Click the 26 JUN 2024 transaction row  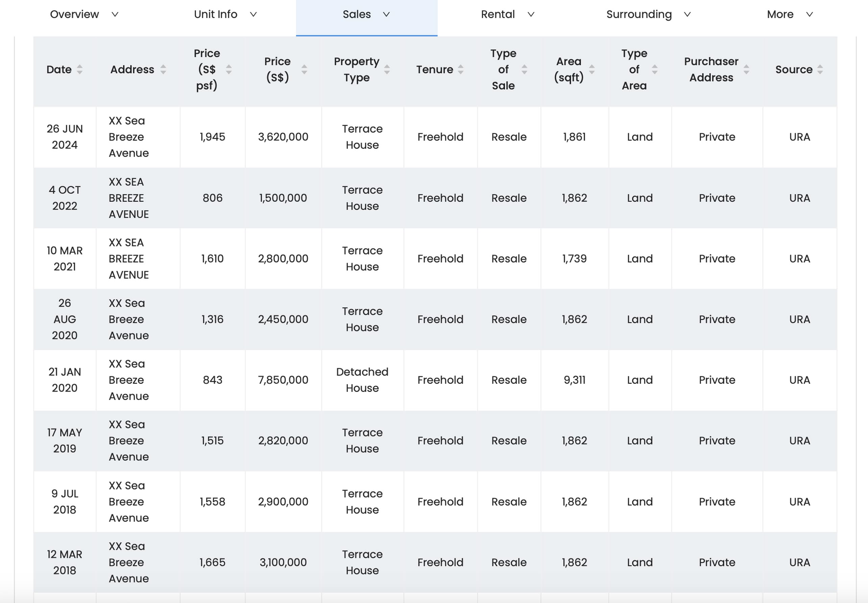coord(65,137)
